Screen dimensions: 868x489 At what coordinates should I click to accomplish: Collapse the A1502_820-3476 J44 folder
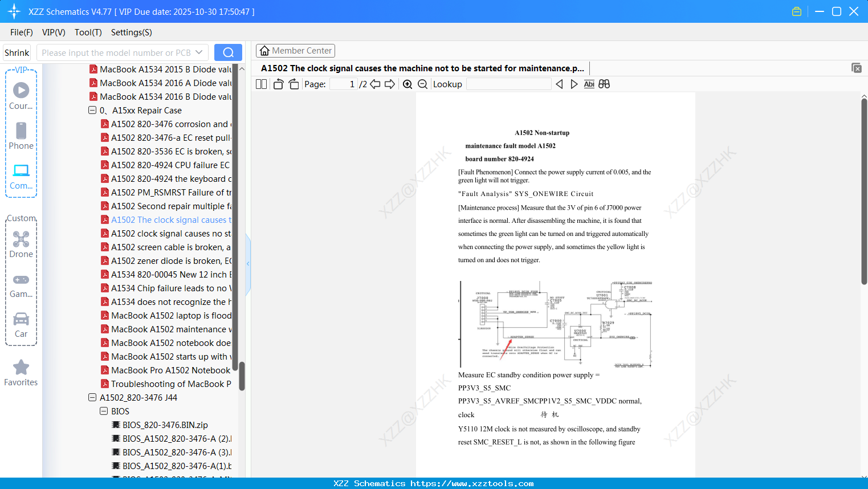92,398
